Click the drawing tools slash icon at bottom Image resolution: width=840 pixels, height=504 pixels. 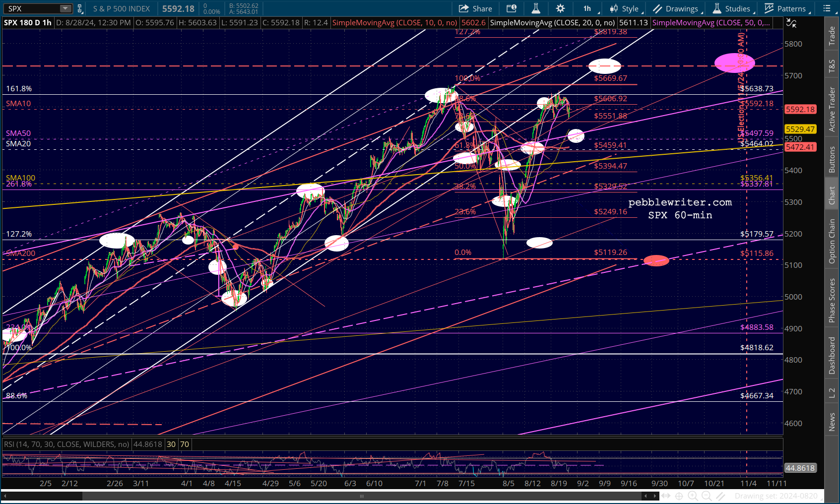click(721, 496)
